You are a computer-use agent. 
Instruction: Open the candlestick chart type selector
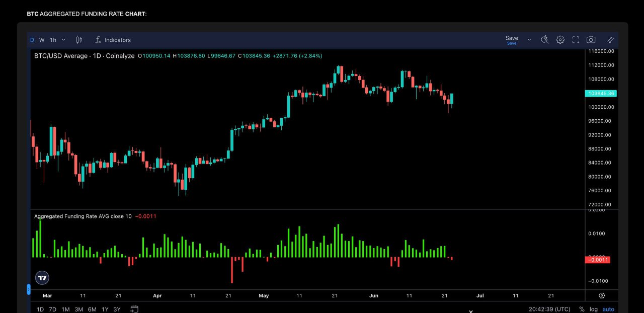79,40
